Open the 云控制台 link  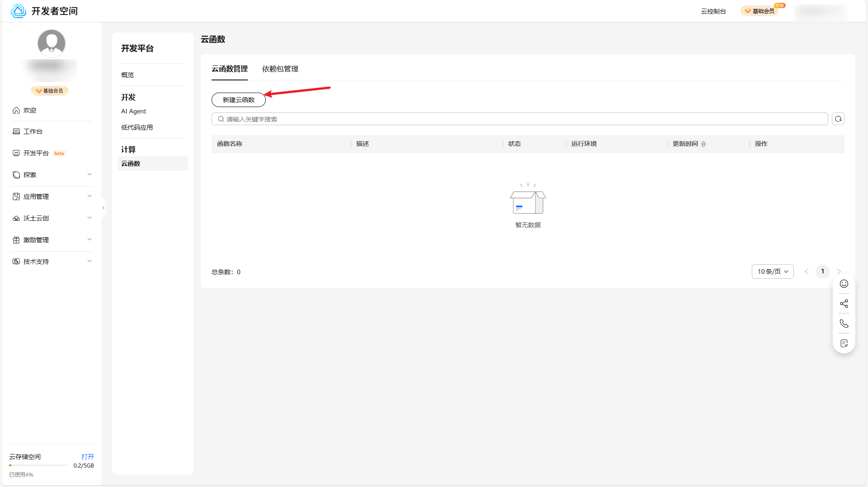click(x=713, y=11)
